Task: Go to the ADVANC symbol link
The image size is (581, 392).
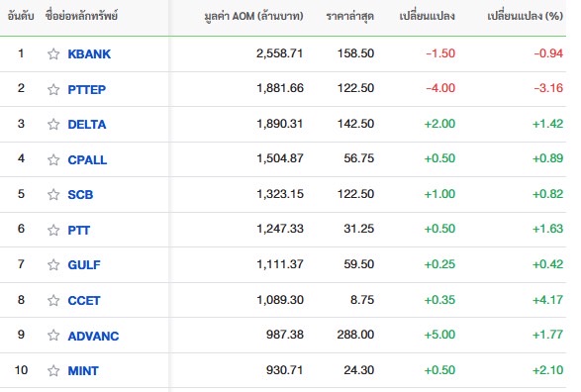Action: [x=93, y=336]
